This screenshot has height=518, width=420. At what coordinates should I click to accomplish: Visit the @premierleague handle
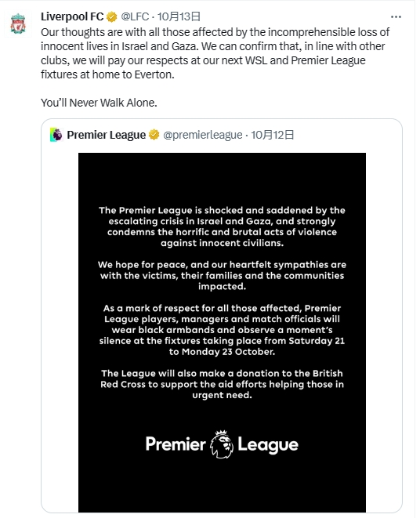pyautogui.click(x=203, y=135)
